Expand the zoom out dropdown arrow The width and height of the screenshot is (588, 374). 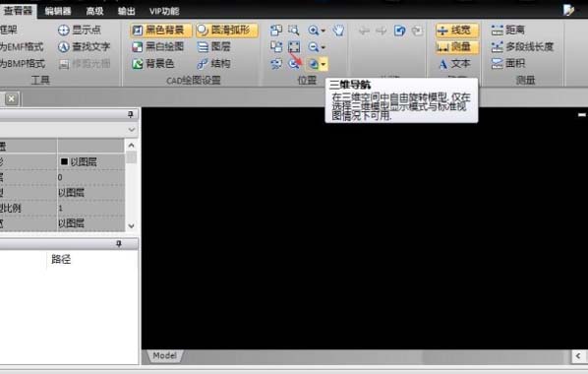point(323,47)
